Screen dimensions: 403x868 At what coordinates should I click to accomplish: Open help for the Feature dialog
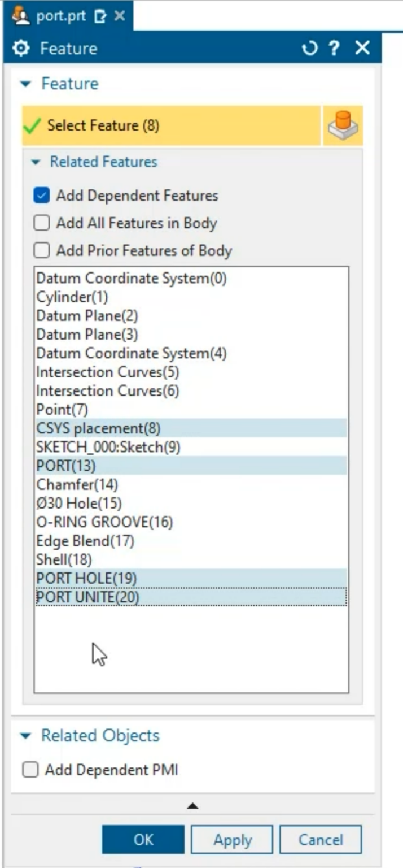pyautogui.click(x=333, y=49)
